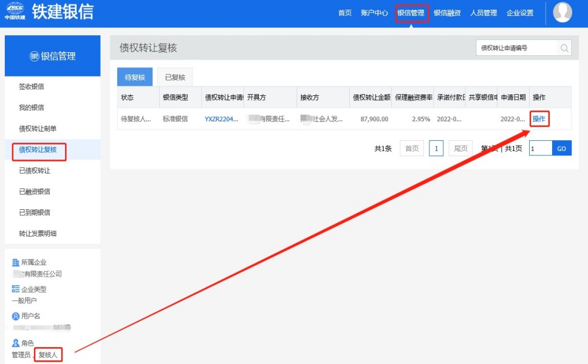The width and height of the screenshot is (588, 364).
Task: Click the page number input box
Action: [540, 148]
